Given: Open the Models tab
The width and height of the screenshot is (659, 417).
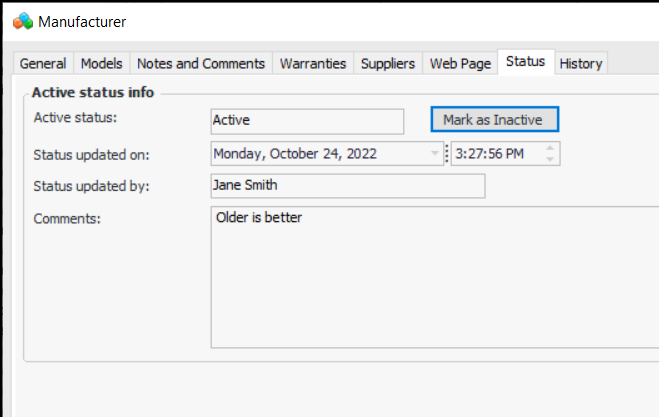Looking at the screenshot, I should click(101, 63).
